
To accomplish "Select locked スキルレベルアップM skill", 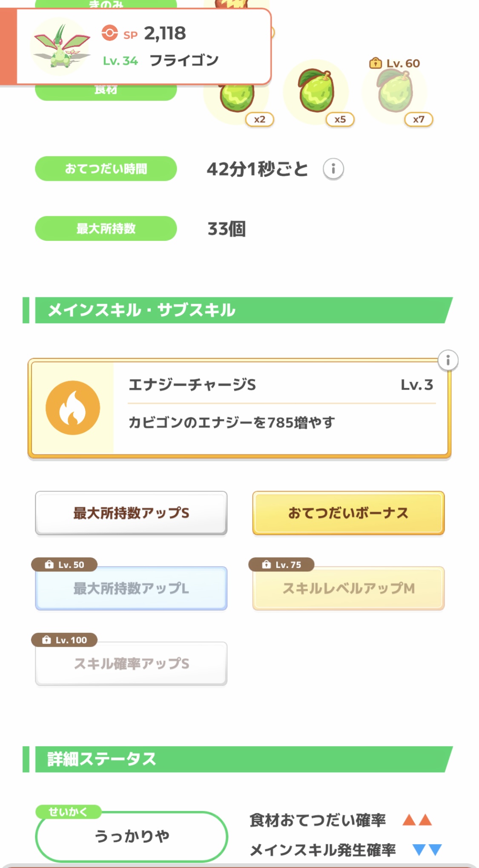I will [348, 588].
